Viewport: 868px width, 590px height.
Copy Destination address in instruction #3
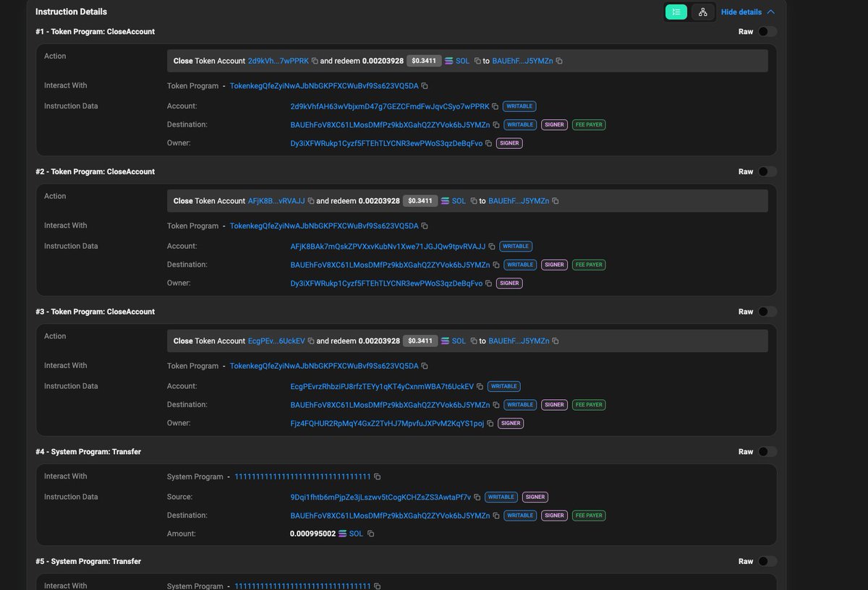click(495, 405)
